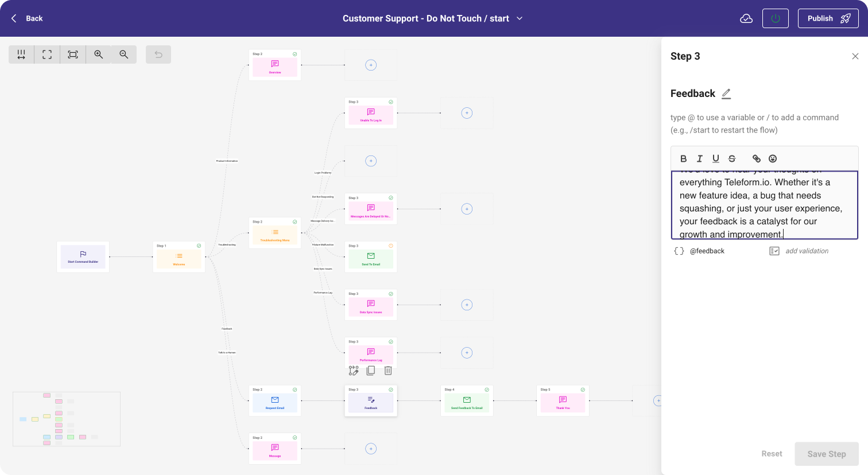Edit the Feedback step name with pencil icon

[726, 94]
